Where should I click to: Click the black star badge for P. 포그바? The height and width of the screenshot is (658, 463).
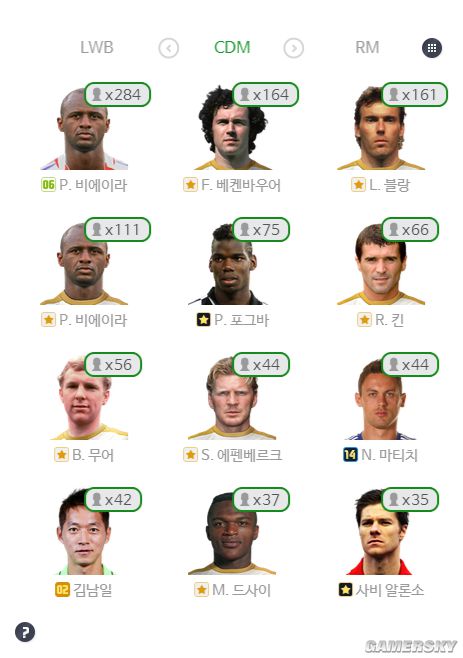(203, 320)
